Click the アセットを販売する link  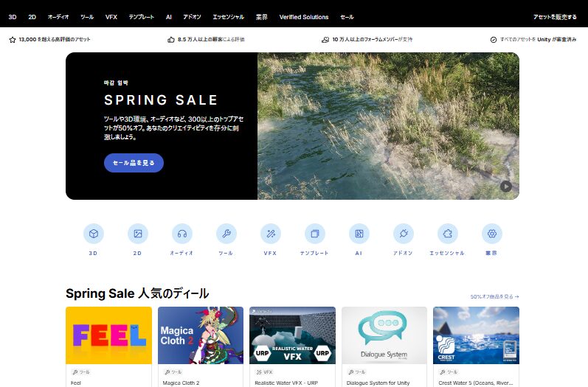click(x=555, y=17)
